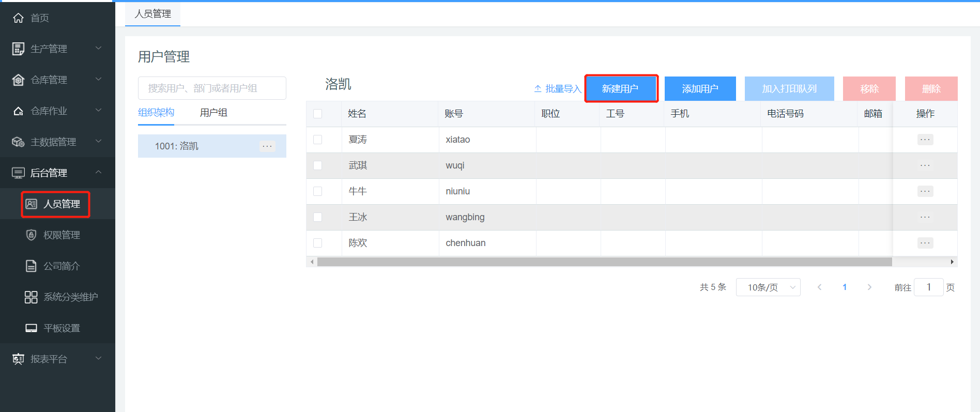Click the more options icon for 陈欢
The width and height of the screenshot is (980, 412).
tap(925, 243)
